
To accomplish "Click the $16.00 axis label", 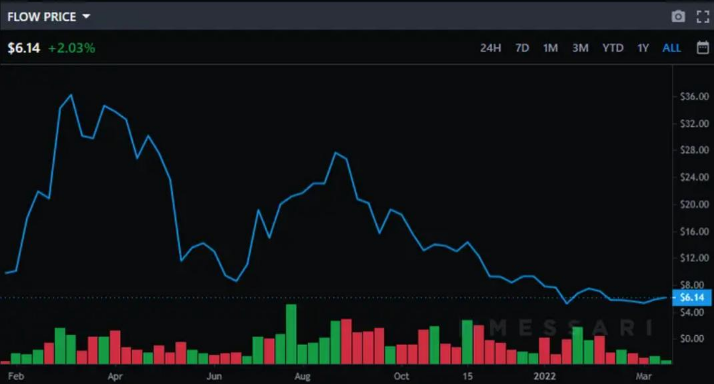I will point(694,231).
